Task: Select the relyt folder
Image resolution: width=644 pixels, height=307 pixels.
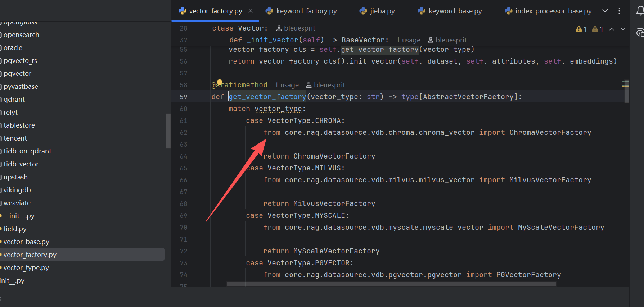Action: pos(10,113)
